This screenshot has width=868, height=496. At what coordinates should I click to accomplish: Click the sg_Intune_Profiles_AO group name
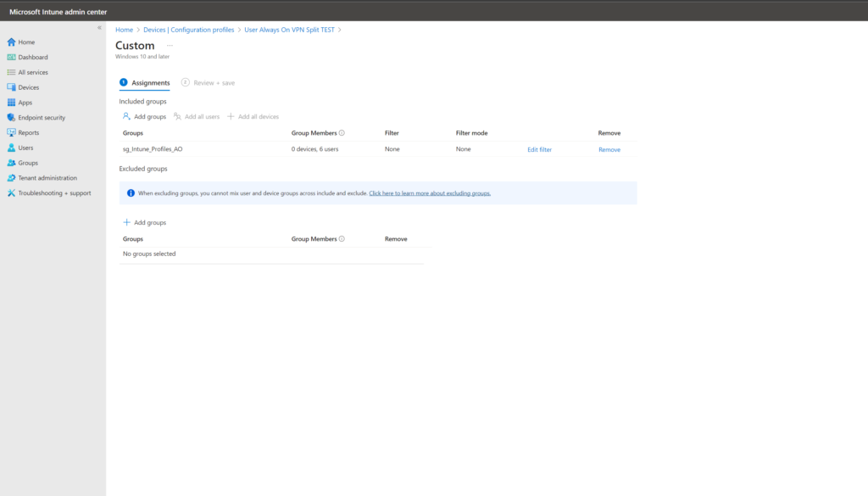point(153,149)
